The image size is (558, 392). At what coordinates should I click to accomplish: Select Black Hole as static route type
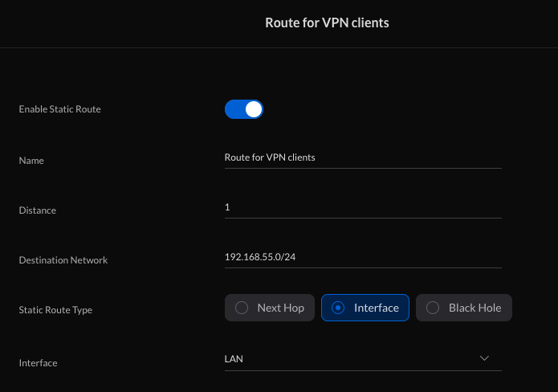[x=464, y=308]
